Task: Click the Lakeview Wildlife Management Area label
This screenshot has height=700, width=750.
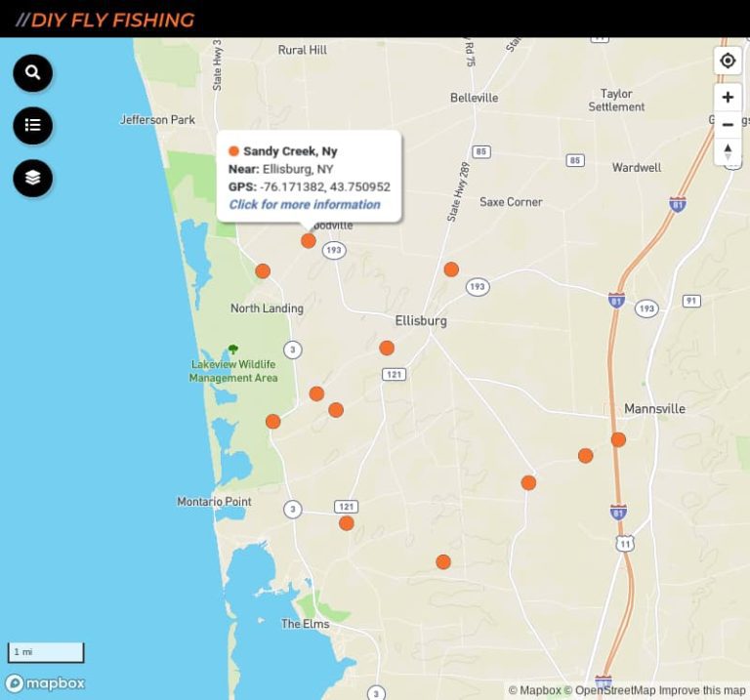Action: [233, 371]
